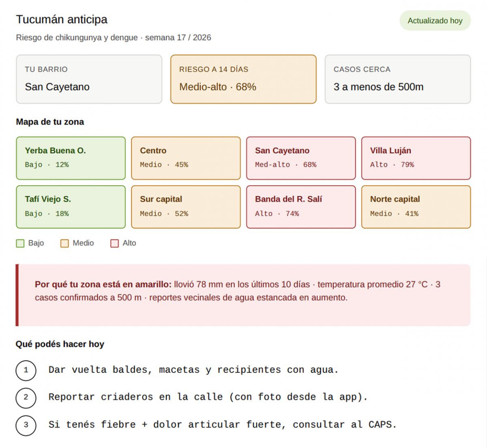Viewport: 487px width, 448px height.
Task: Click the 'Medio · 45%' risk value
Action: (164, 165)
